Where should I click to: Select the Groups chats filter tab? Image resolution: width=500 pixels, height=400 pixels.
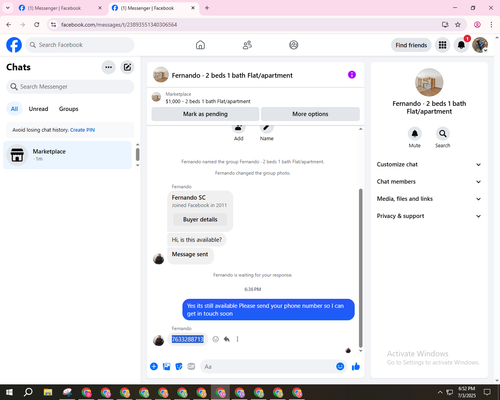pyautogui.click(x=68, y=109)
